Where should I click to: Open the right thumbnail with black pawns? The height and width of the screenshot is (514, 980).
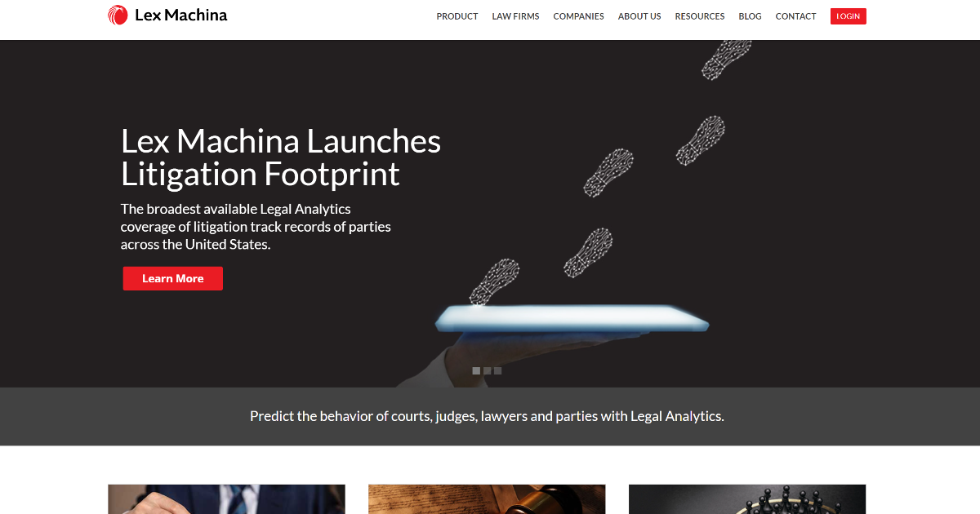pyautogui.click(x=747, y=499)
